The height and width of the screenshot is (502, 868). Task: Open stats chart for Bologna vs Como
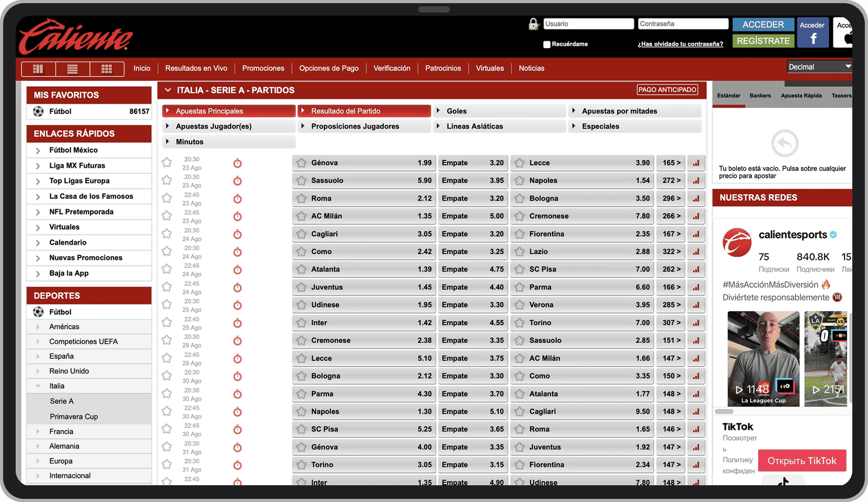coord(696,376)
